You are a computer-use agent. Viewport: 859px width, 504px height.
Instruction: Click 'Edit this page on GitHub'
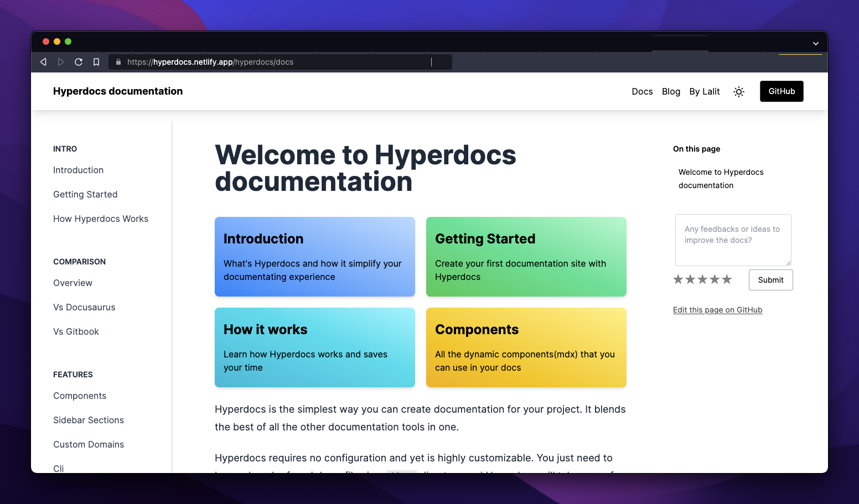click(x=717, y=310)
